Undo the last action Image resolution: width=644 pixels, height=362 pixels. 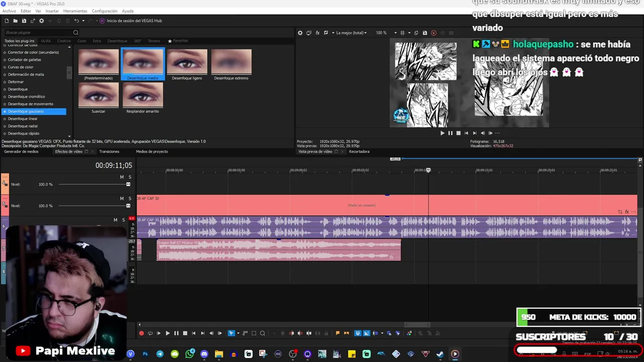76,21
